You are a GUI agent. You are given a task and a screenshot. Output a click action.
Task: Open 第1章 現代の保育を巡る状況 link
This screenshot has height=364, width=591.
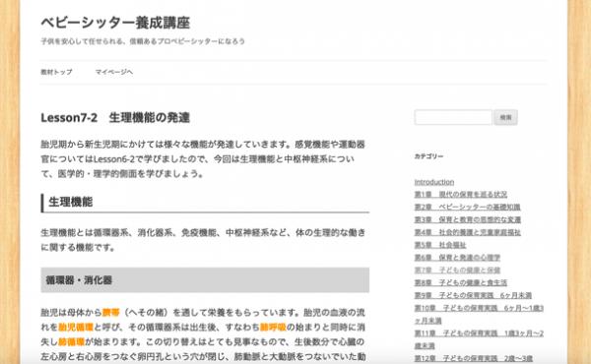[461, 195]
